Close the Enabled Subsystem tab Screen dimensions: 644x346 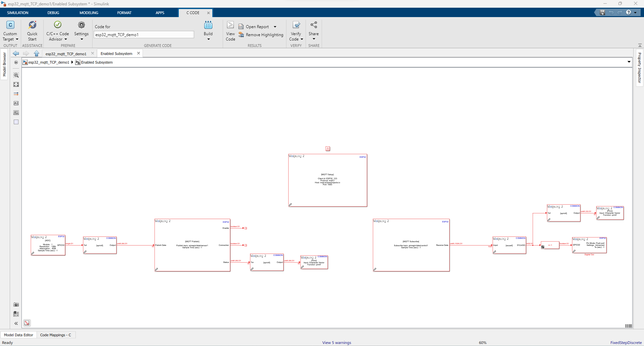pos(138,53)
